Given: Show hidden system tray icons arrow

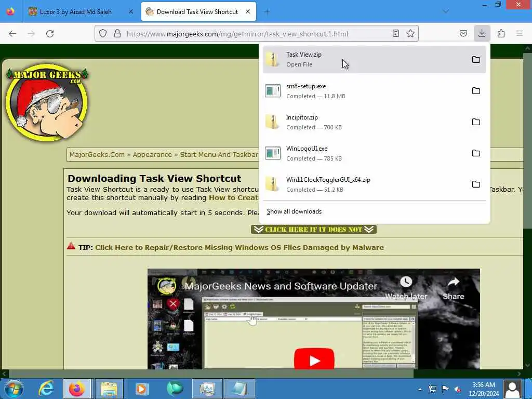Looking at the screenshot, I should (x=420, y=389).
